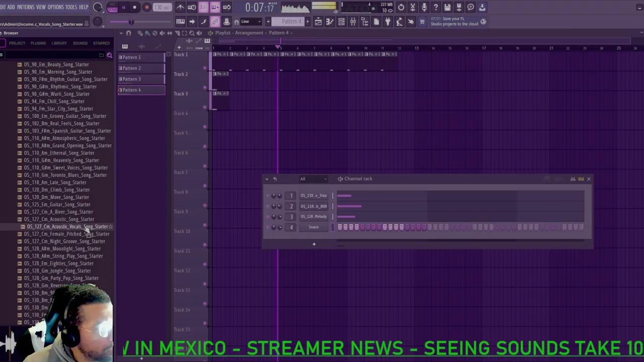Open the playlist snap magnet menu

(x=128, y=33)
